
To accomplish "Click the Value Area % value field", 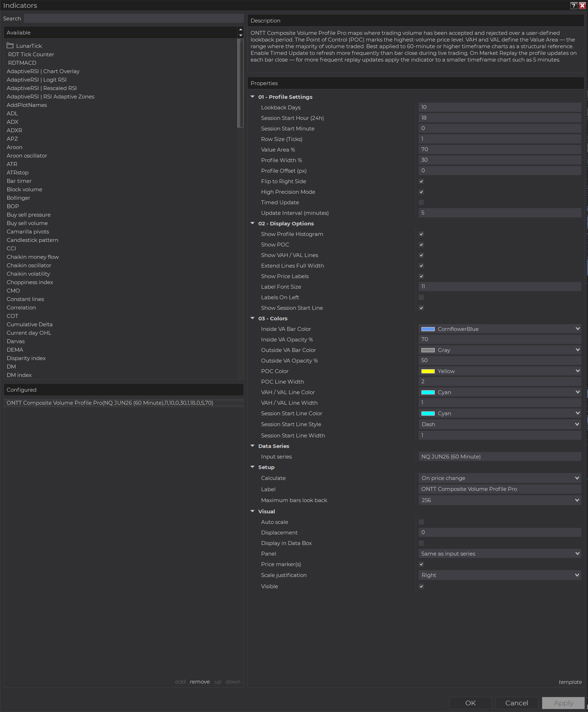I will [x=499, y=149].
